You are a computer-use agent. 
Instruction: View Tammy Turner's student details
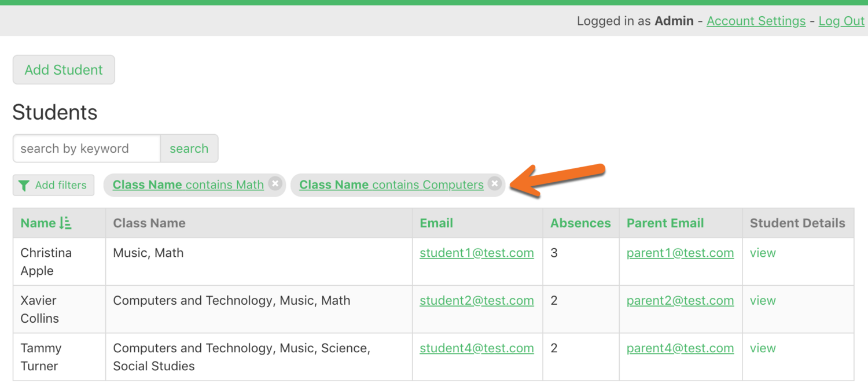[x=763, y=348]
